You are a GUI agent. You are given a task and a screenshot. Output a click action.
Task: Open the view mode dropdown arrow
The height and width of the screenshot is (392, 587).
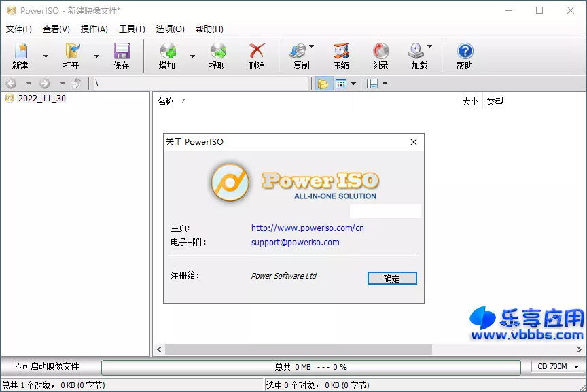pyautogui.click(x=352, y=83)
